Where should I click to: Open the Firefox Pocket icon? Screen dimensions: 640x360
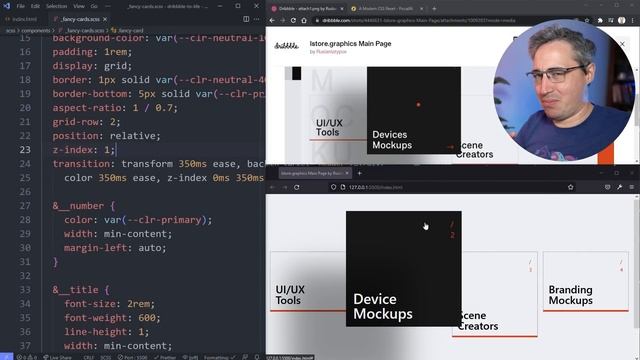607,187
